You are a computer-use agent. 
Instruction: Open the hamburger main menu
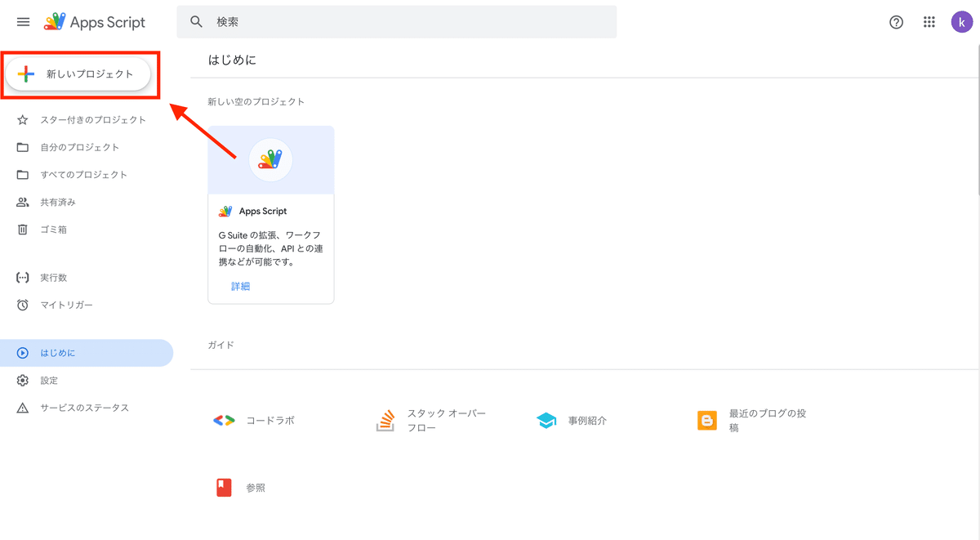pos(23,22)
